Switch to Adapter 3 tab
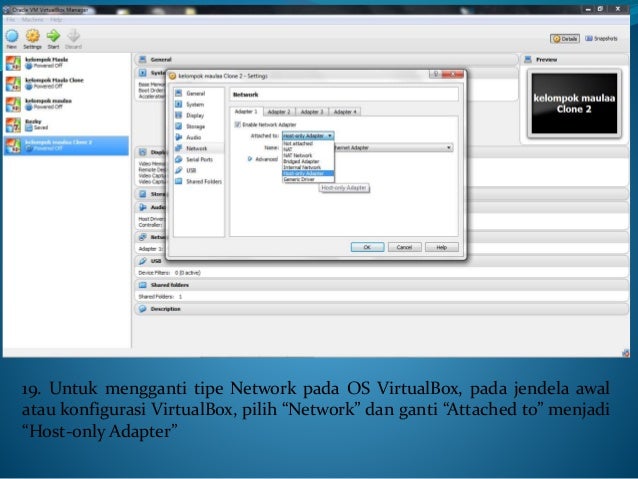 coord(312,112)
